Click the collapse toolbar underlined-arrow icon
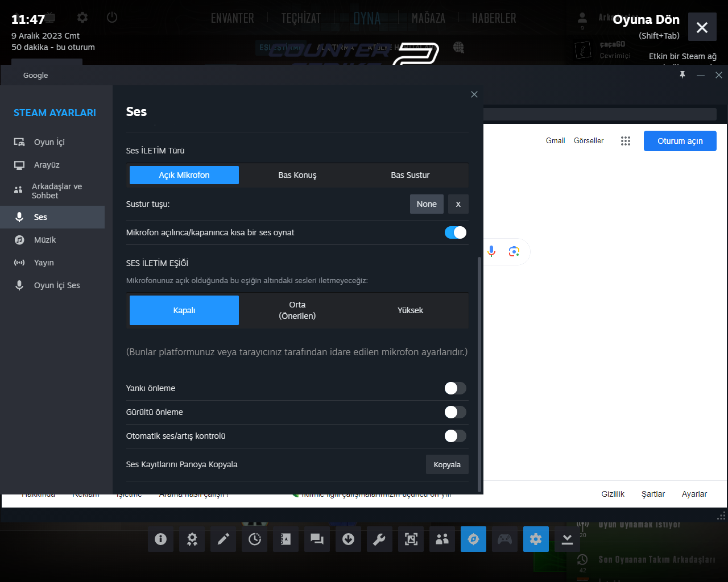 (x=567, y=539)
